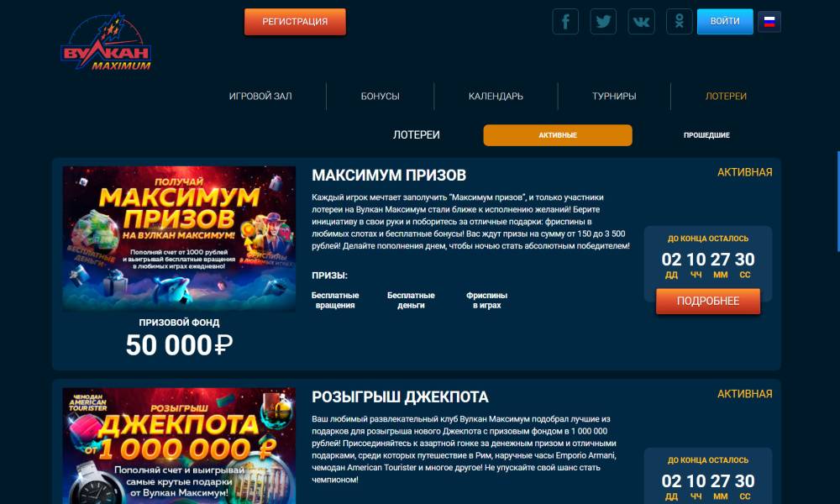Open the ИГРОВОЙ ЗАЛ menu item
The image size is (840, 504).
[260, 97]
